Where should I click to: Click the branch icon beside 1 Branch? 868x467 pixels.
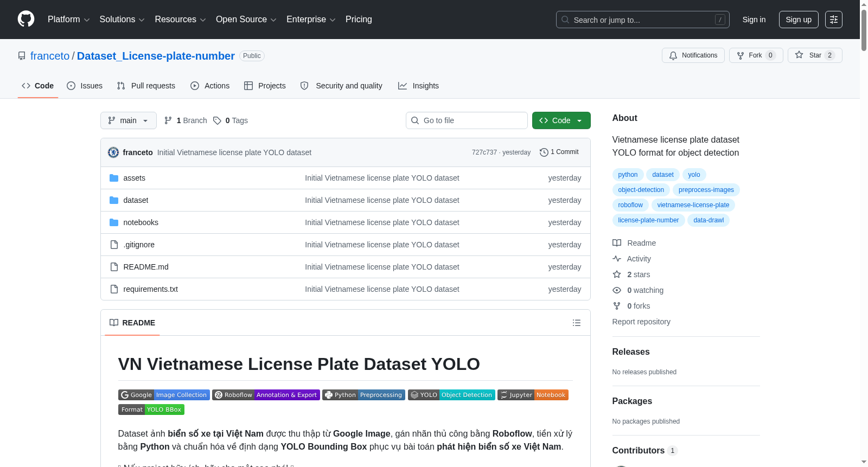(168, 120)
